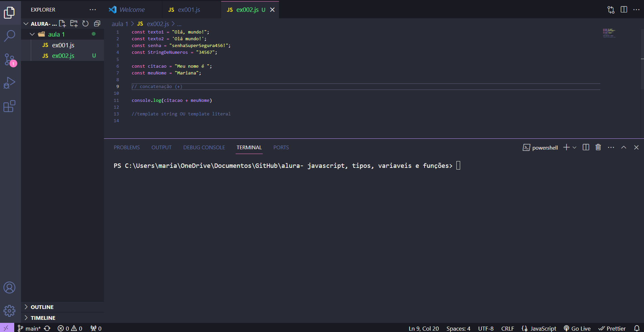Maximize the panel size with chevron

click(624, 147)
